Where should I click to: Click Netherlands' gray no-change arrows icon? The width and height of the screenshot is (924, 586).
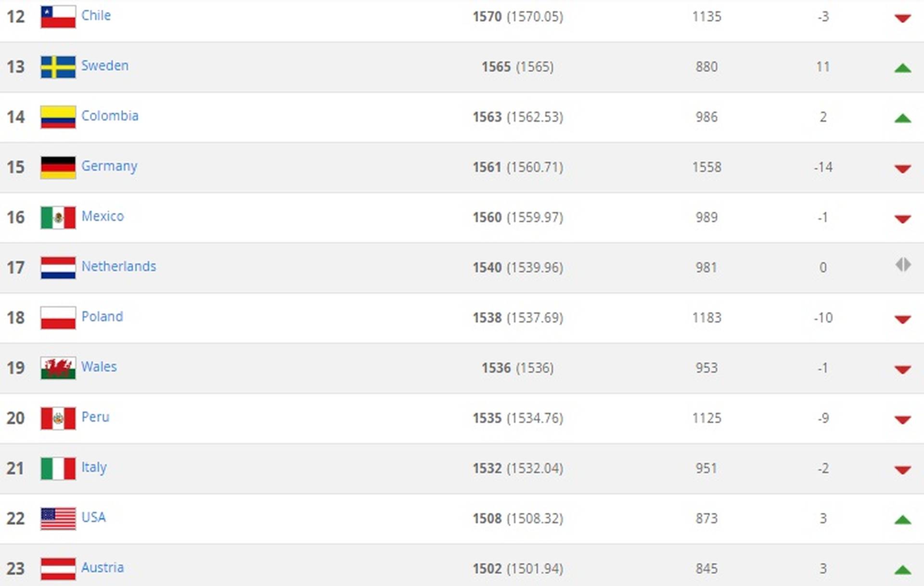[x=903, y=265]
